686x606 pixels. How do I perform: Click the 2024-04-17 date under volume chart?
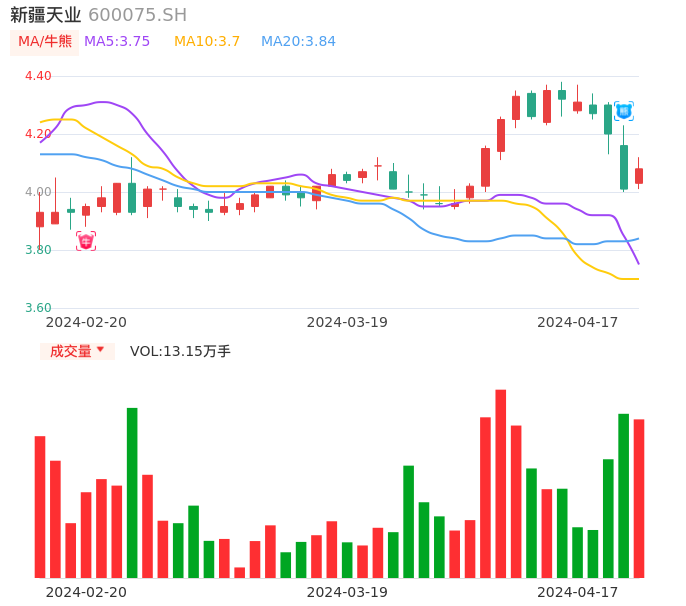pyautogui.click(x=578, y=592)
